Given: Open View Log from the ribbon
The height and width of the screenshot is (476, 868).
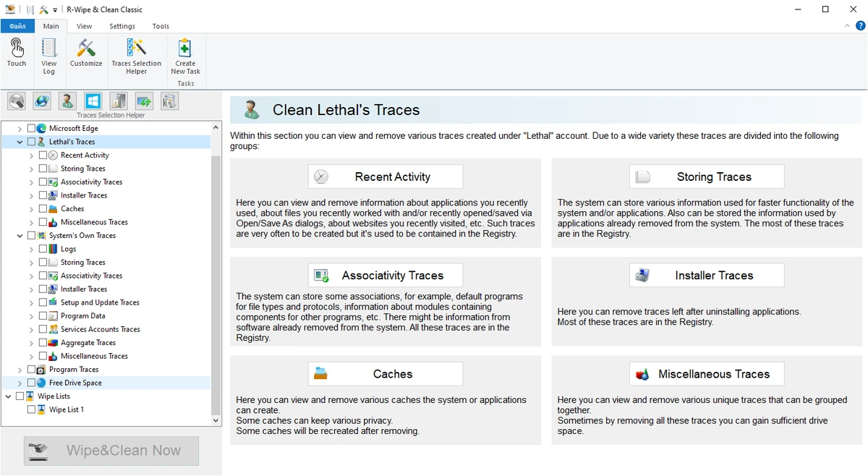Looking at the screenshot, I should [48, 57].
